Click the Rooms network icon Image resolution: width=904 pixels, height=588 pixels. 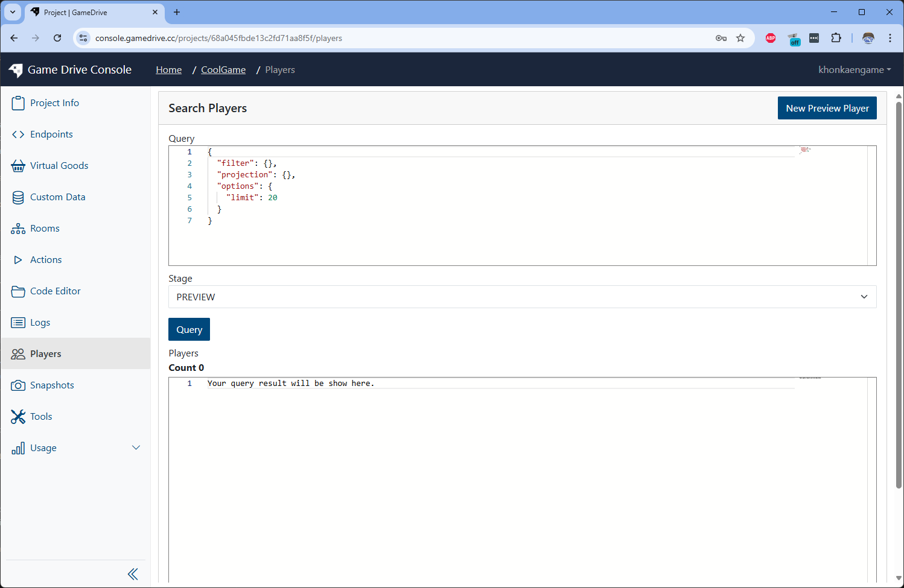click(x=18, y=229)
